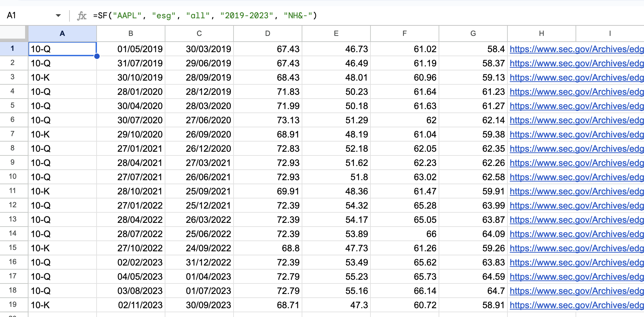Open the sec.gov link in row 8
644x317 pixels.
577,149
